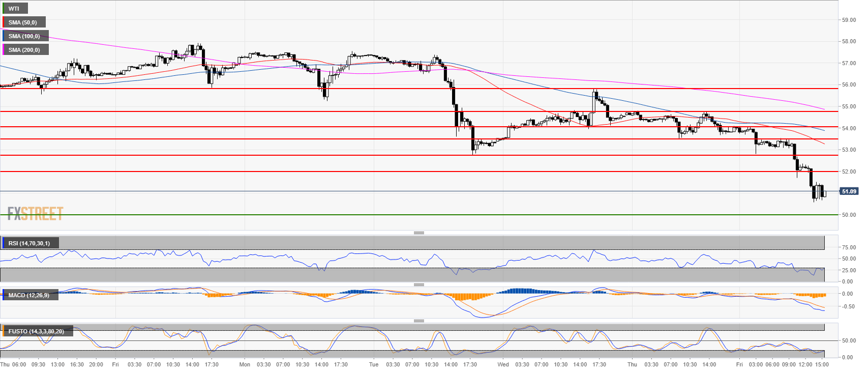
Task: Click the Wed label on the time axis
Action: point(503,364)
